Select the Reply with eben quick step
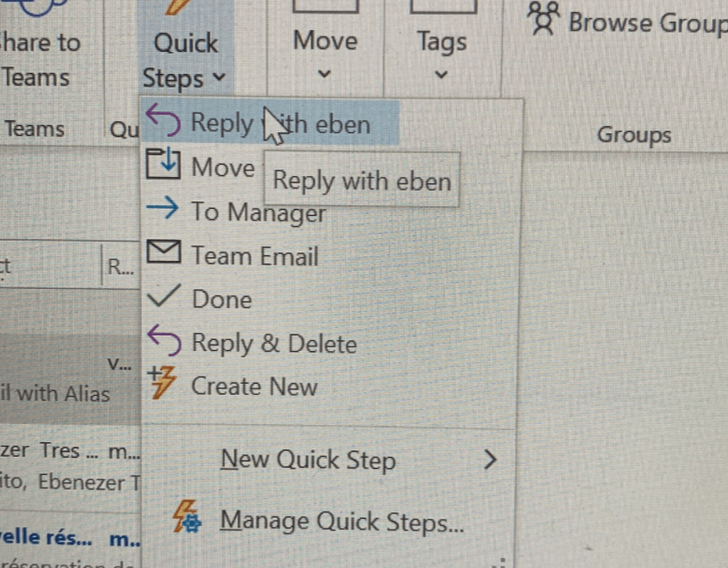Image resolution: width=728 pixels, height=568 pixels. [x=270, y=120]
